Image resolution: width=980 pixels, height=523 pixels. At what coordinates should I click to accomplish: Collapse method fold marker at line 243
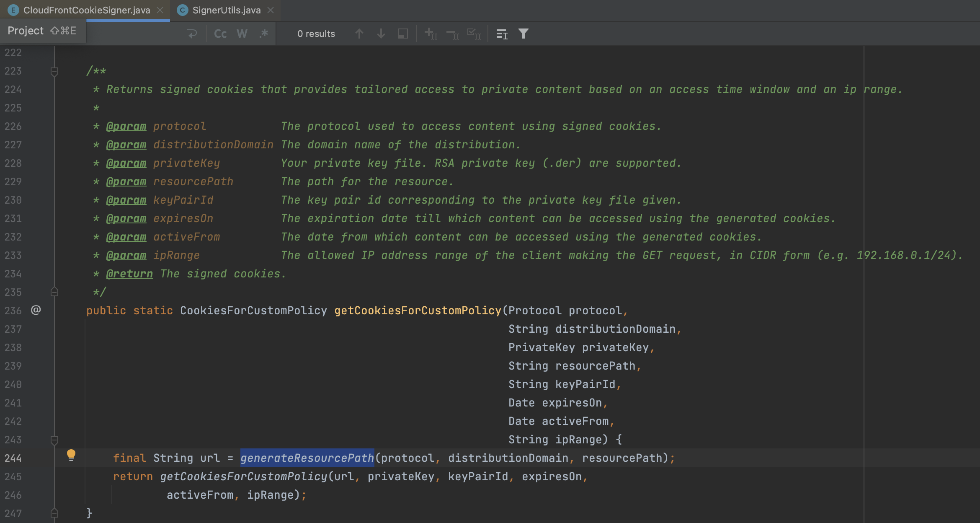click(54, 440)
